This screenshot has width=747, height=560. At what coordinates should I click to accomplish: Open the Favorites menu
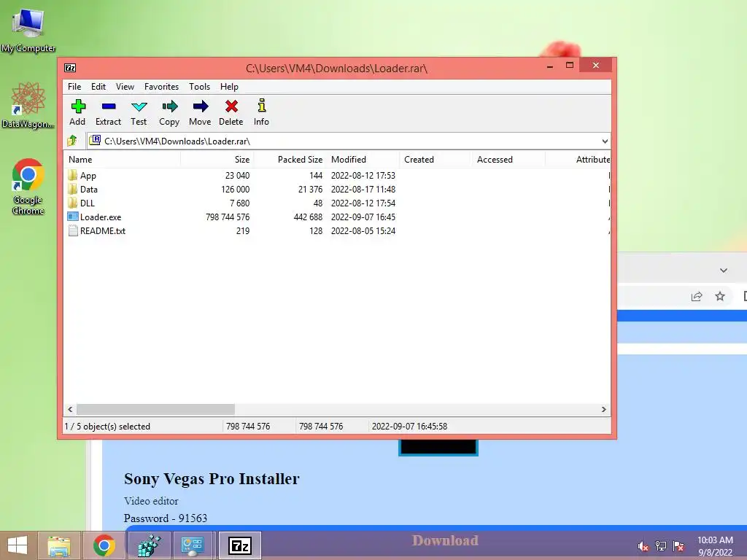click(x=161, y=87)
